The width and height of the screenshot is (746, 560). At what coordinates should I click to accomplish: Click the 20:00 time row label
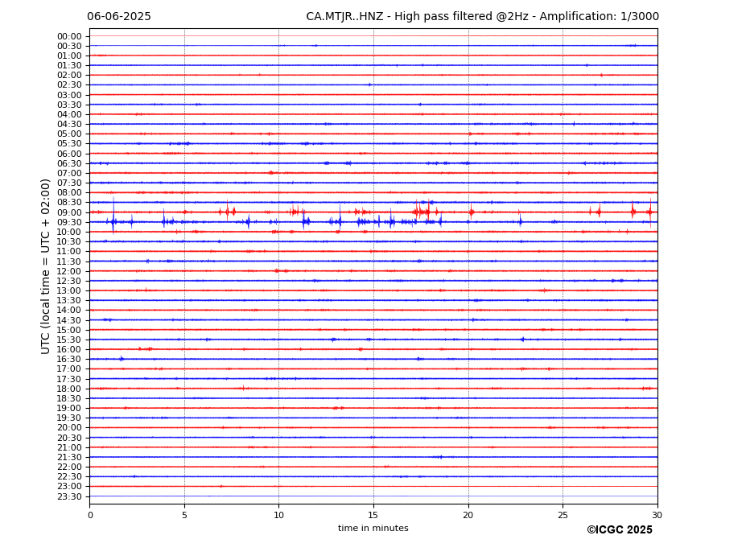(69, 428)
